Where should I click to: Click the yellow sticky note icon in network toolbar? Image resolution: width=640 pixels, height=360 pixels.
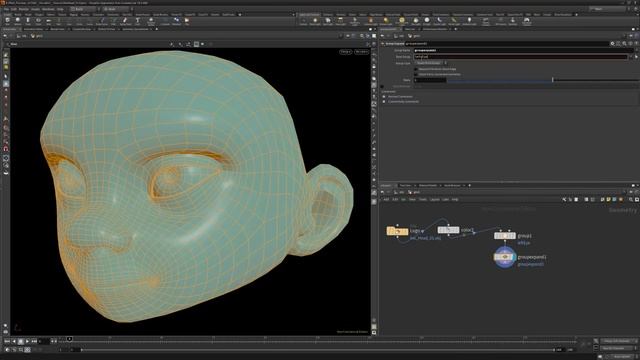pyautogui.click(x=608, y=200)
